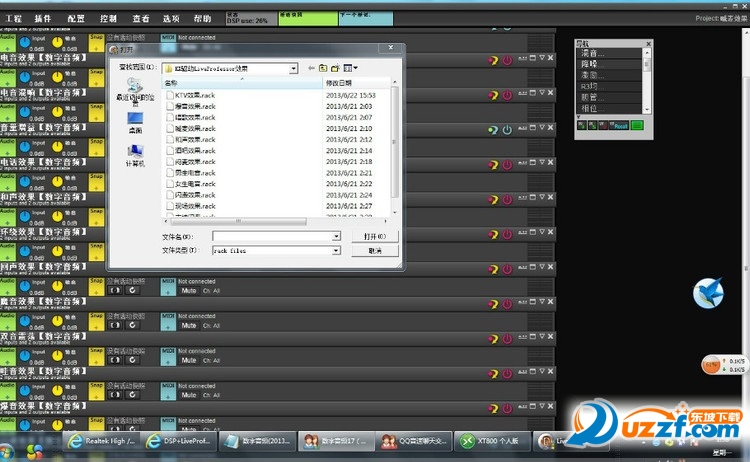Switch to XT800 个人版 taskbar window
The width and height of the screenshot is (750, 462).
click(493, 441)
